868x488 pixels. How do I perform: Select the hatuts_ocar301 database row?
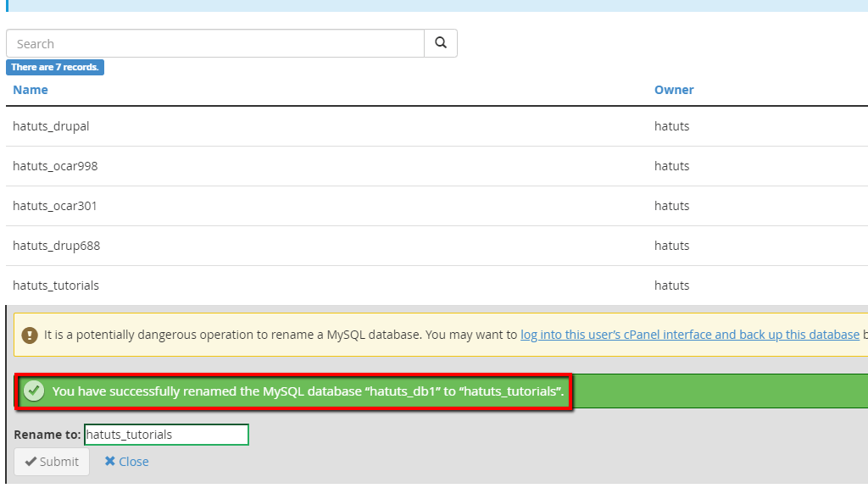point(437,206)
